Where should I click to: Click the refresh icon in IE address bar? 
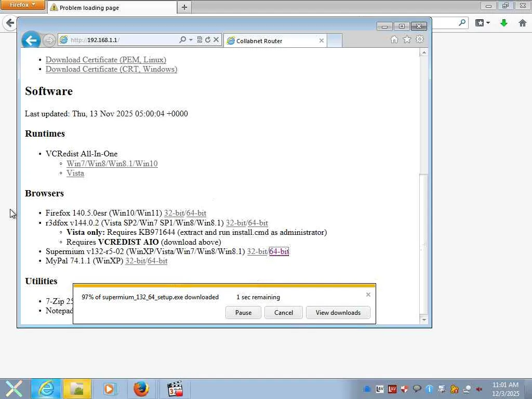tap(208, 39)
